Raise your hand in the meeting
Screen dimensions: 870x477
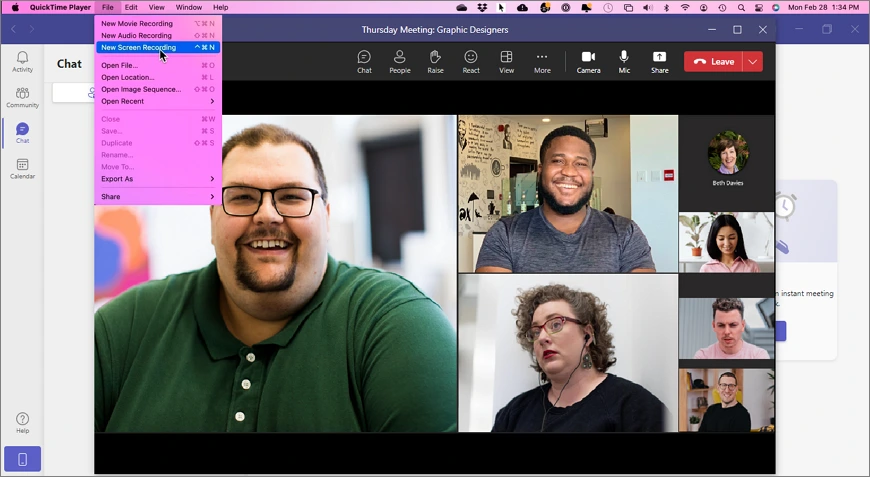tap(435, 62)
